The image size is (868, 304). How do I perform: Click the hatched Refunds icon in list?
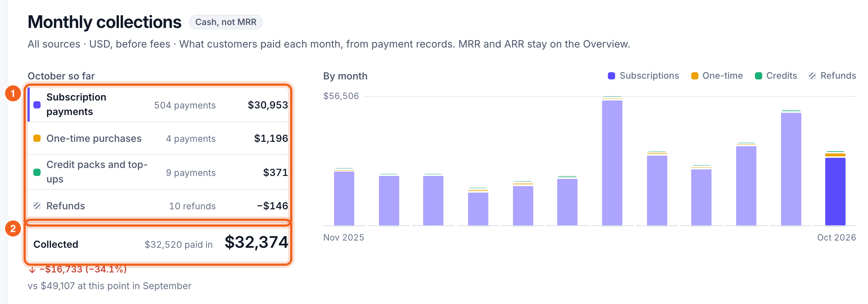(x=37, y=206)
